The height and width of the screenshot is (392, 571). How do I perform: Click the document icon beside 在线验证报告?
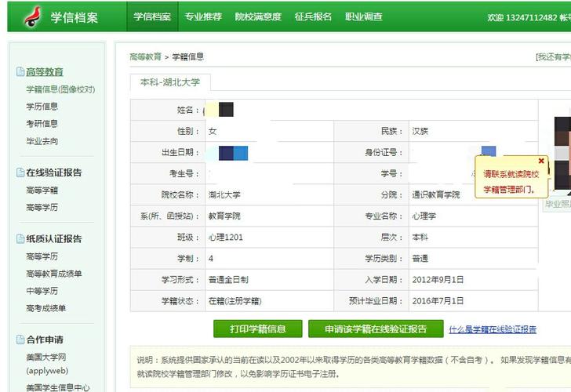pyautogui.click(x=20, y=172)
